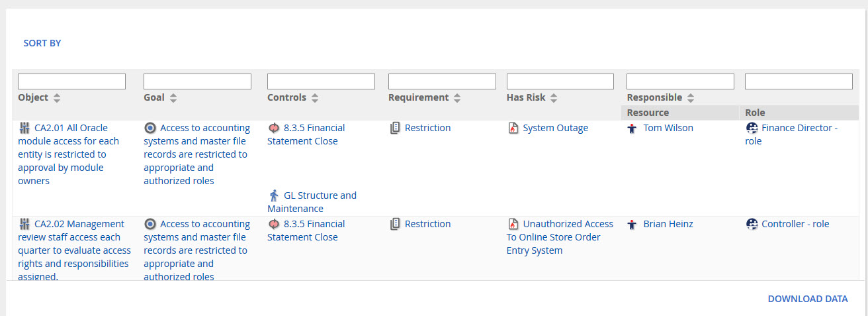Sort by the Has Risk column arrows
Screen dimensions: 868x316
point(554,98)
